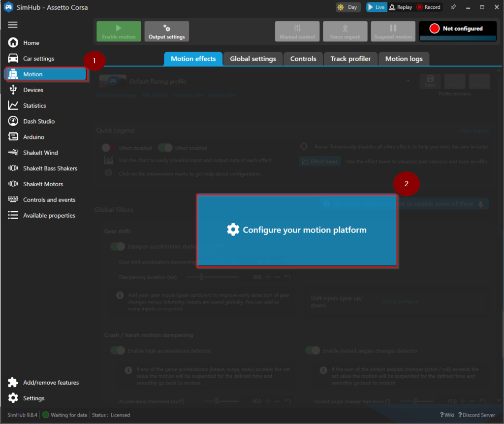504x424 pixels.
Task: Click the New profile link
Action: [221, 95]
